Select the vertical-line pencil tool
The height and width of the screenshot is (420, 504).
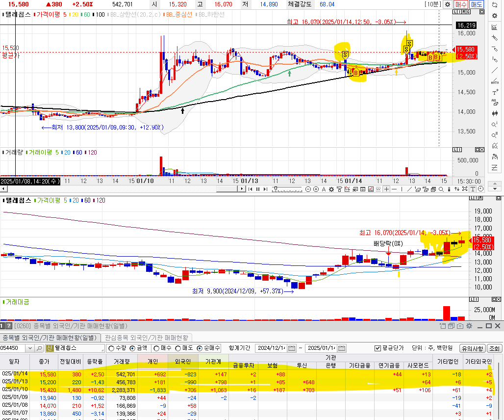(x=495, y=59)
